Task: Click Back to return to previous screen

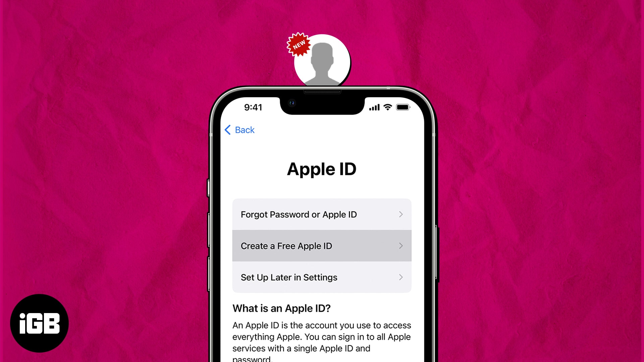Action: tap(239, 129)
